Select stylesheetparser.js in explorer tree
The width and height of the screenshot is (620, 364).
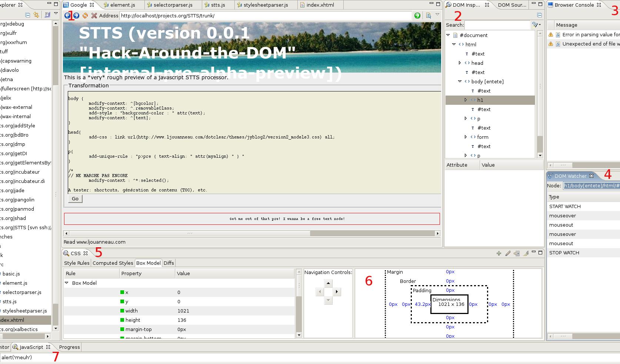pos(24,311)
